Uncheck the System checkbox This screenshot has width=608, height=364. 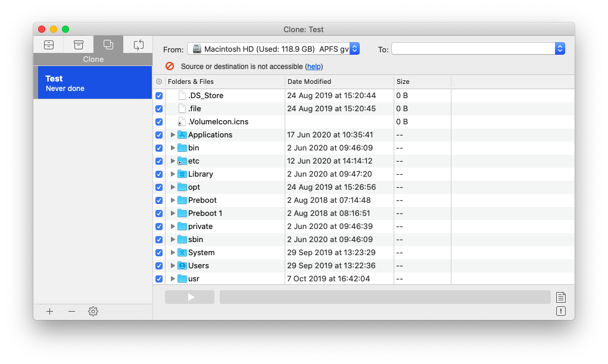159,253
